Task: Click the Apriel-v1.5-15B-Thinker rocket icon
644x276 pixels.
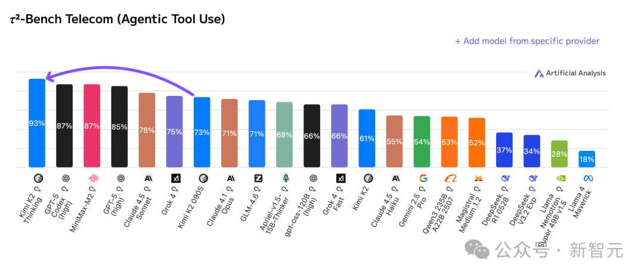Action: (x=286, y=178)
